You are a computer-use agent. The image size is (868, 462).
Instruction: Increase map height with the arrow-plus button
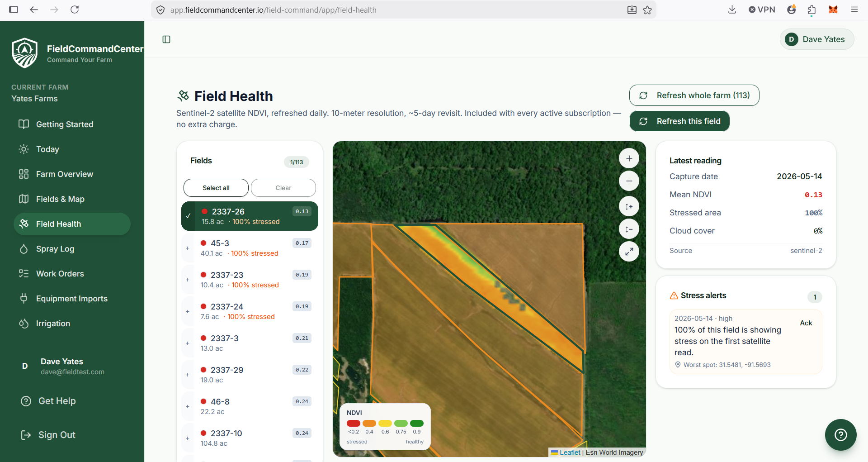pos(629,206)
